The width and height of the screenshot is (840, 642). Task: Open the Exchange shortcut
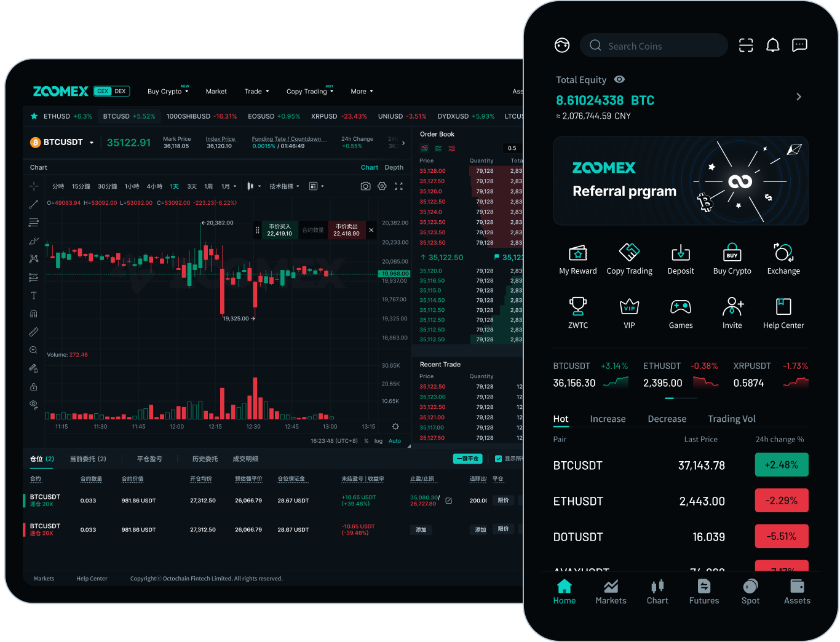point(783,252)
